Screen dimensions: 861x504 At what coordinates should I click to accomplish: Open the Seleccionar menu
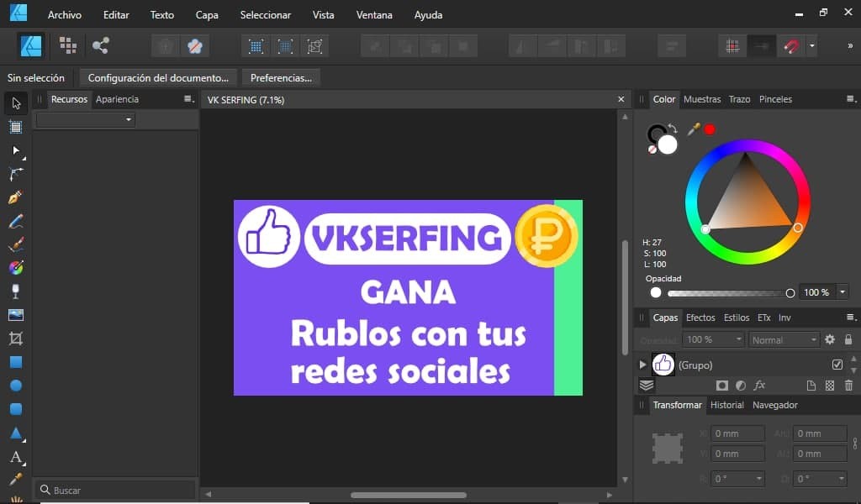[265, 15]
